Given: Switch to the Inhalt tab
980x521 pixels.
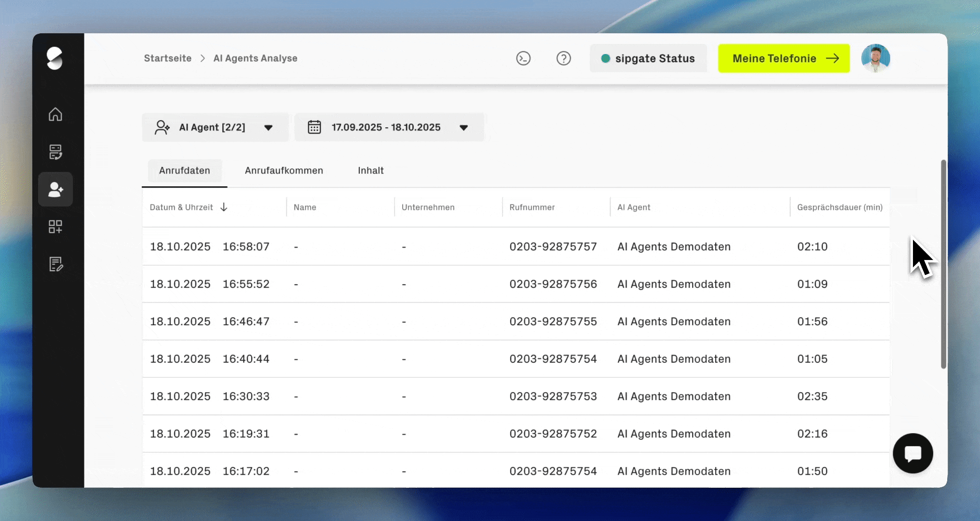Looking at the screenshot, I should coord(370,171).
